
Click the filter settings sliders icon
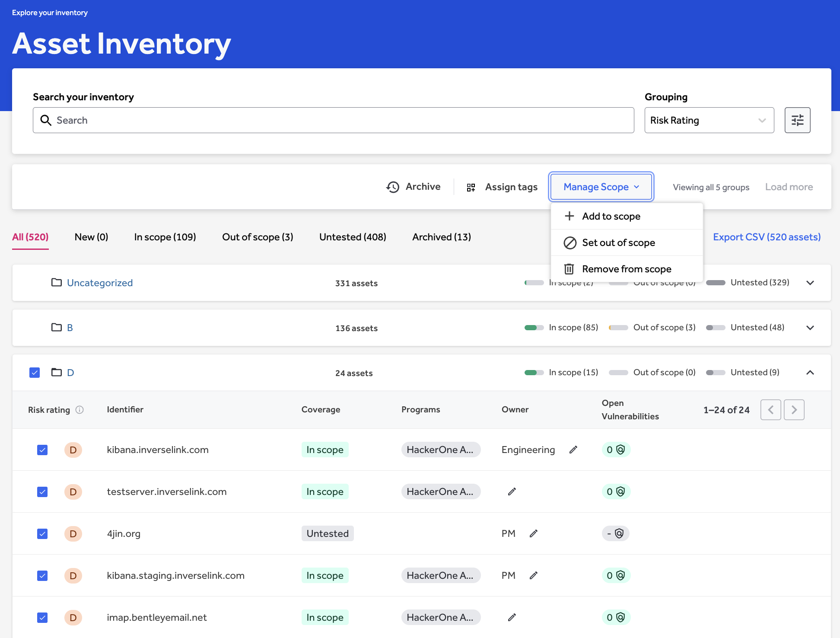coord(797,120)
